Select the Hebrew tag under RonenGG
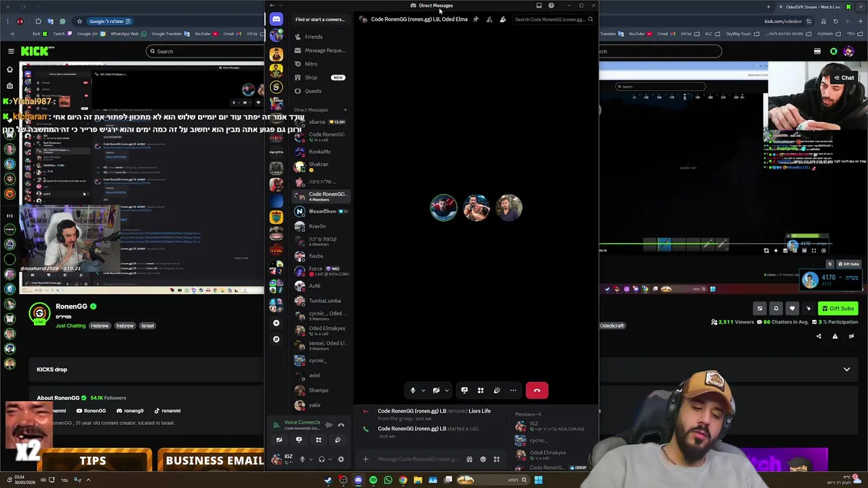This screenshot has height=488, width=868. (100, 326)
